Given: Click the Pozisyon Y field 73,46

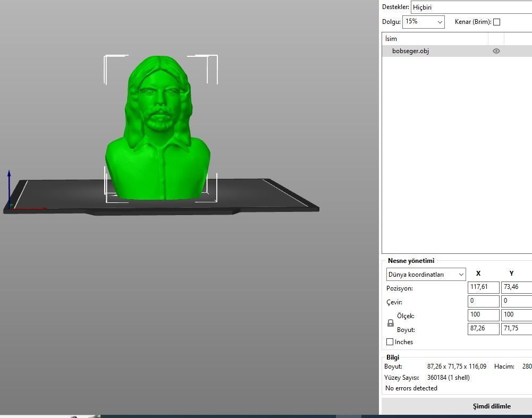Looking at the screenshot, I should tap(517, 287).
